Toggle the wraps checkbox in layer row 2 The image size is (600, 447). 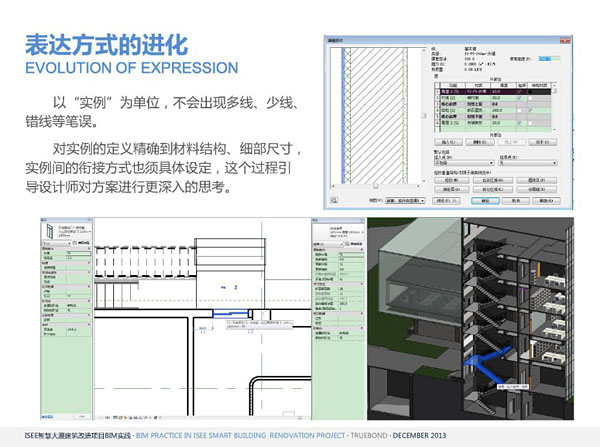click(x=520, y=98)
